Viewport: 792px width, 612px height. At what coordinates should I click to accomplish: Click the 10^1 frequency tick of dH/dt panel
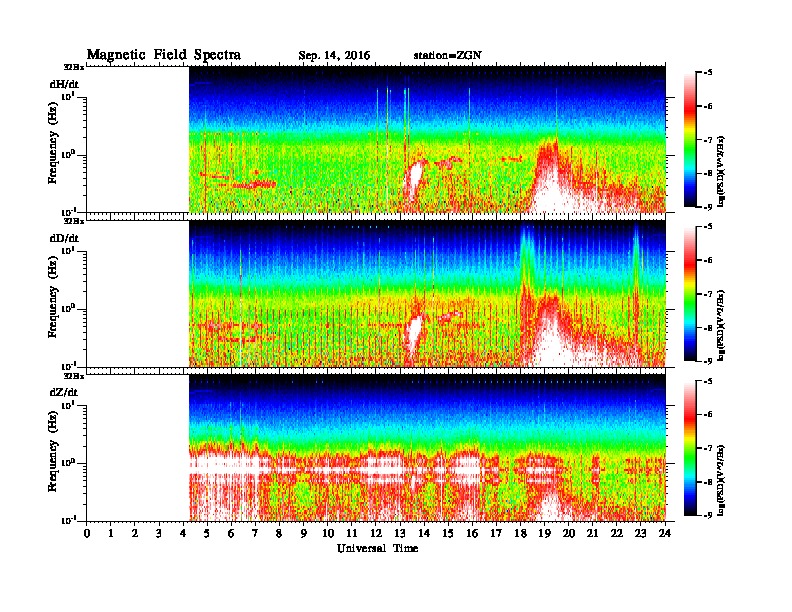pyautogui.click(x=69, y=96)
